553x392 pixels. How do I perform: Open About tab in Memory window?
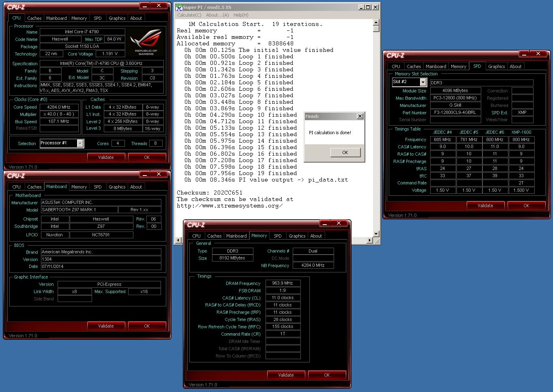point(316,236)
